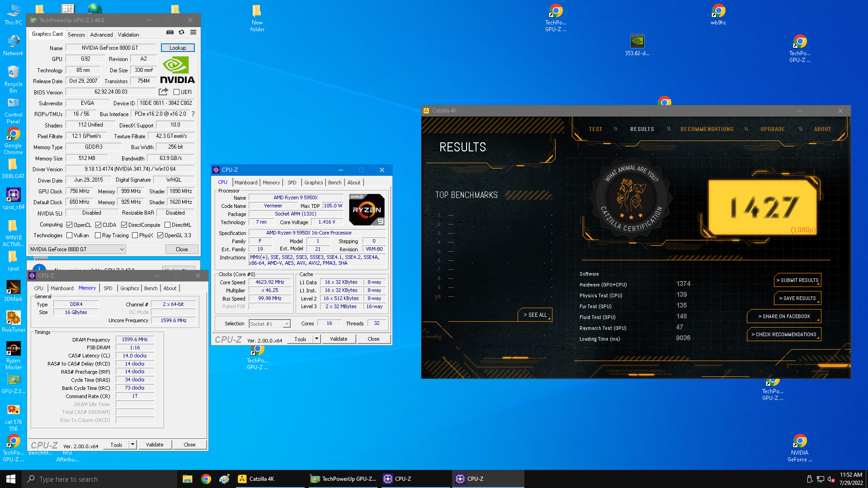Click the GPU-Z refresh icon

click(181, 32)
